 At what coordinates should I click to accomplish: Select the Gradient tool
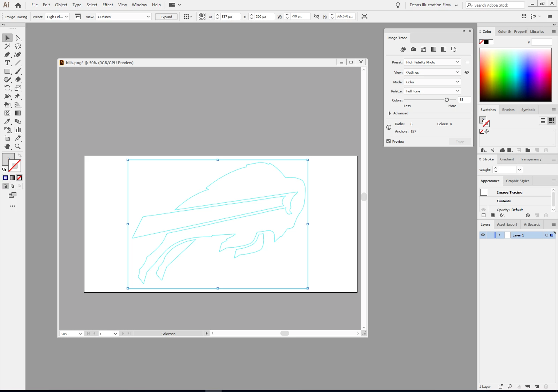pos(18,113)
